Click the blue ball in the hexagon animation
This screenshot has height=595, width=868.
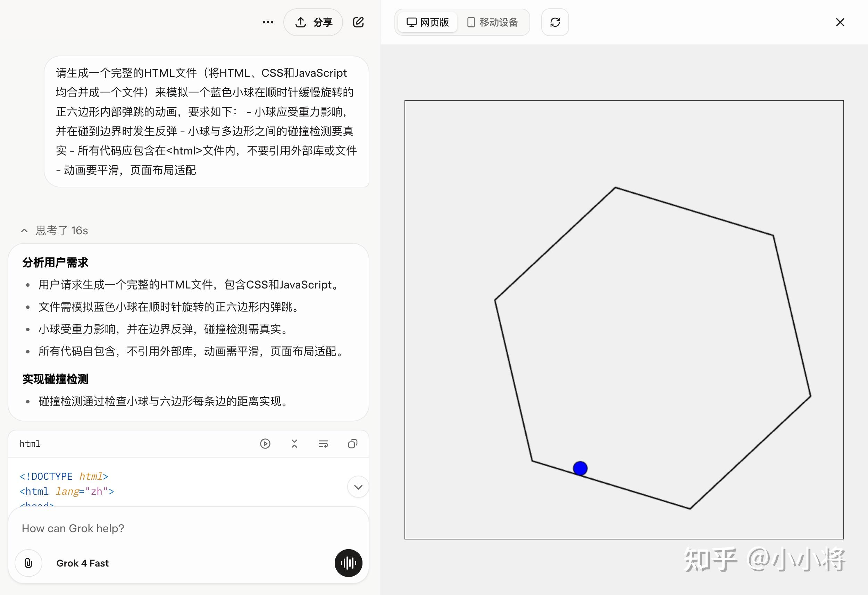pos(580,468)
